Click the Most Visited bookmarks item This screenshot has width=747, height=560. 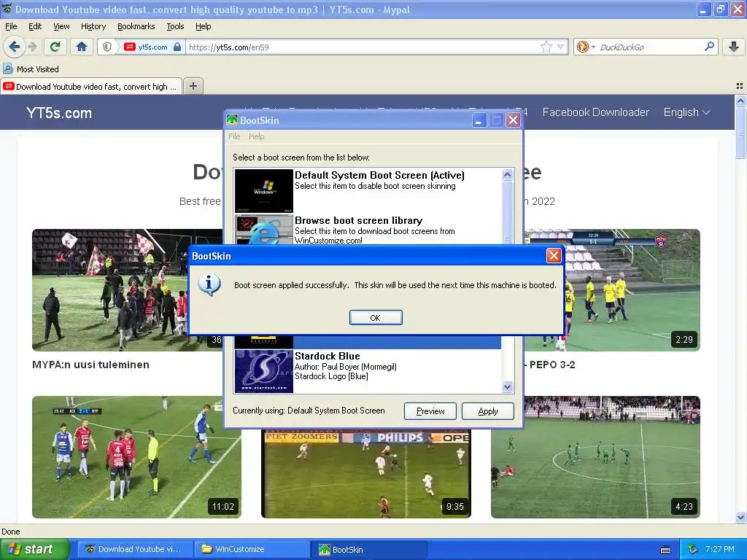point(31,69)
